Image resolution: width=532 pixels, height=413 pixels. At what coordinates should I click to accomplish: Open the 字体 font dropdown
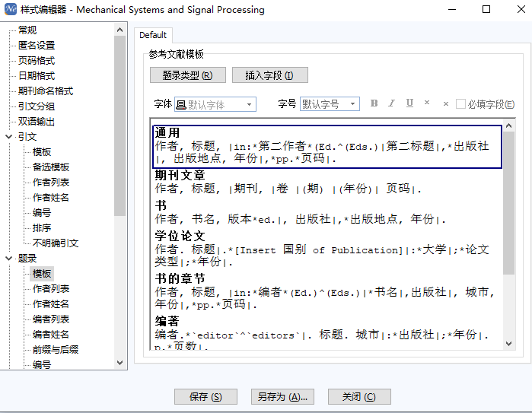[x=215, y=104]
